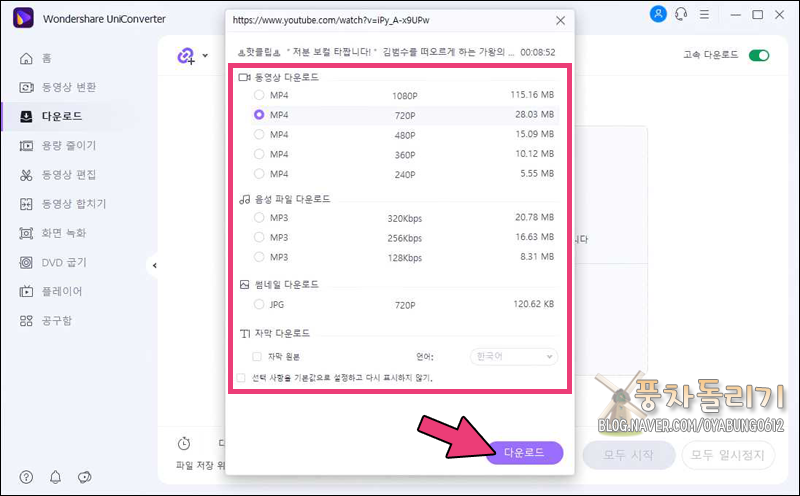The height and width of the screenshot is (496, 800).
Task: Select MP4 720P radio option
Action: (259, 115)
